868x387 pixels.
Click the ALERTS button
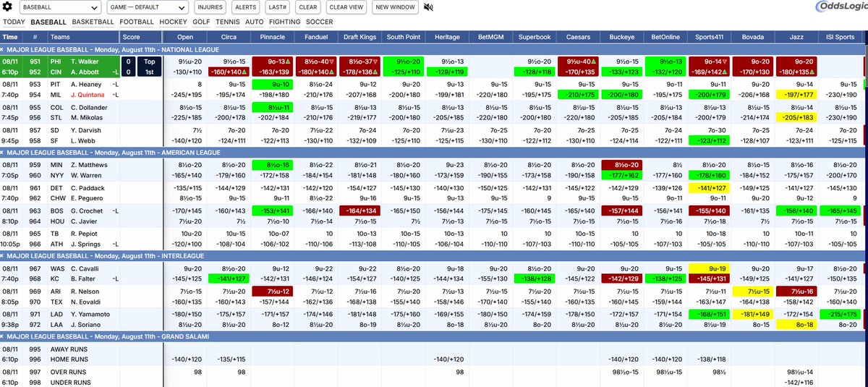[x=245, y=7]
